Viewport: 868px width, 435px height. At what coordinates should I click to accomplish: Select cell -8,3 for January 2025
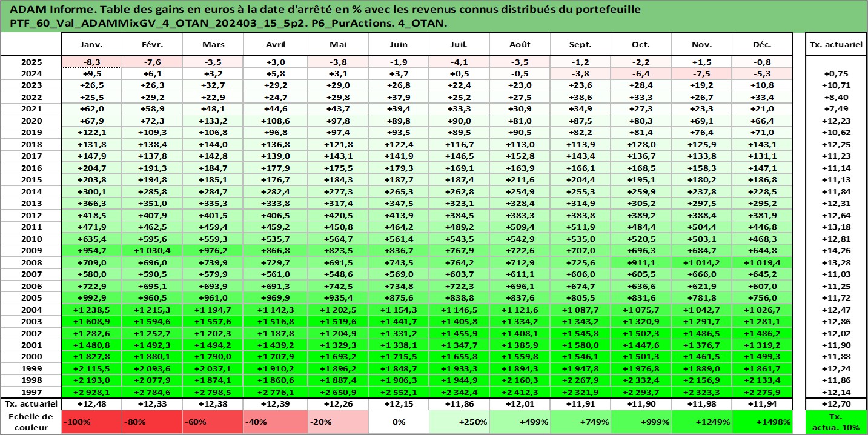pyautogui.click(x=91, y=62)
